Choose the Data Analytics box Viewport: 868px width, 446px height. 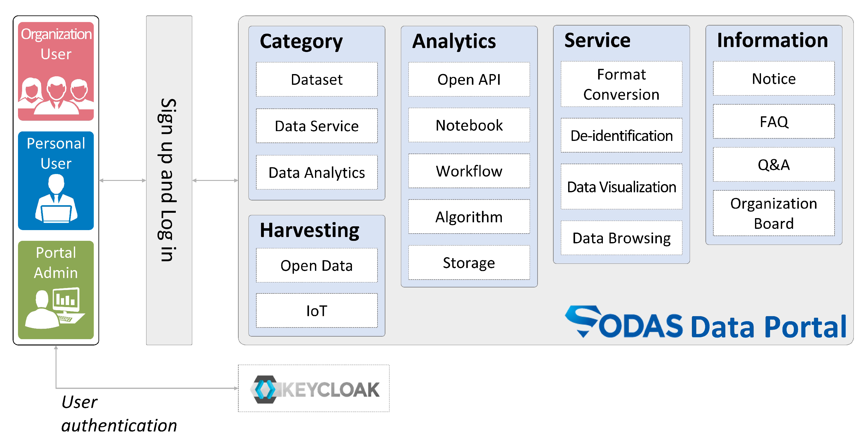(316, 172)
